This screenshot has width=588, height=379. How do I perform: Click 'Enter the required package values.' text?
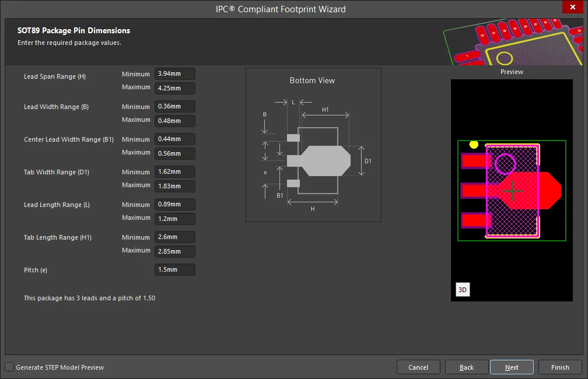coord(69,43)
